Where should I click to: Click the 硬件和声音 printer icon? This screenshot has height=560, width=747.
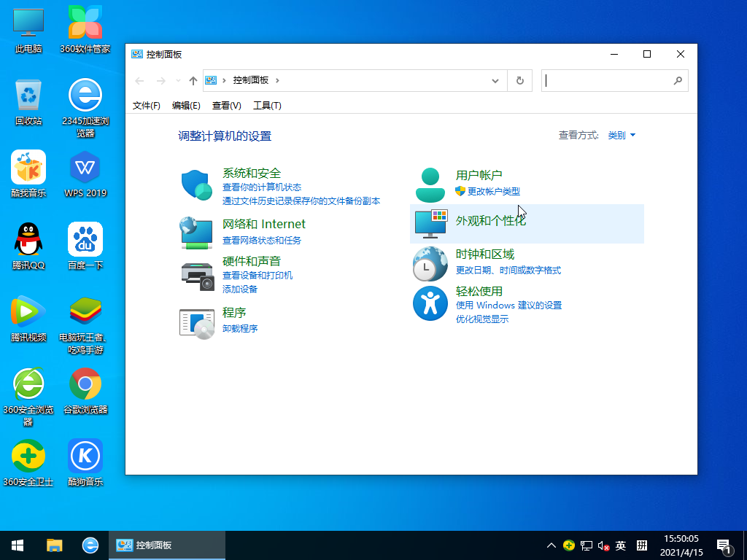[x=196, y=276]
